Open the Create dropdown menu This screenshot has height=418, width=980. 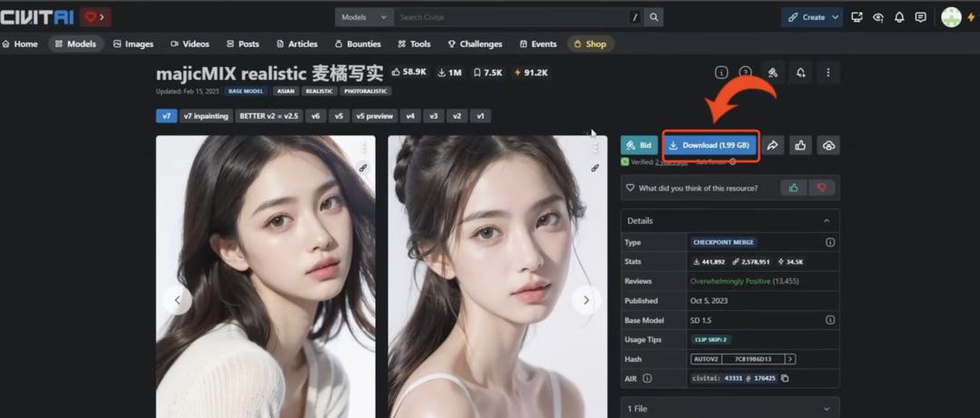(812, 17)
